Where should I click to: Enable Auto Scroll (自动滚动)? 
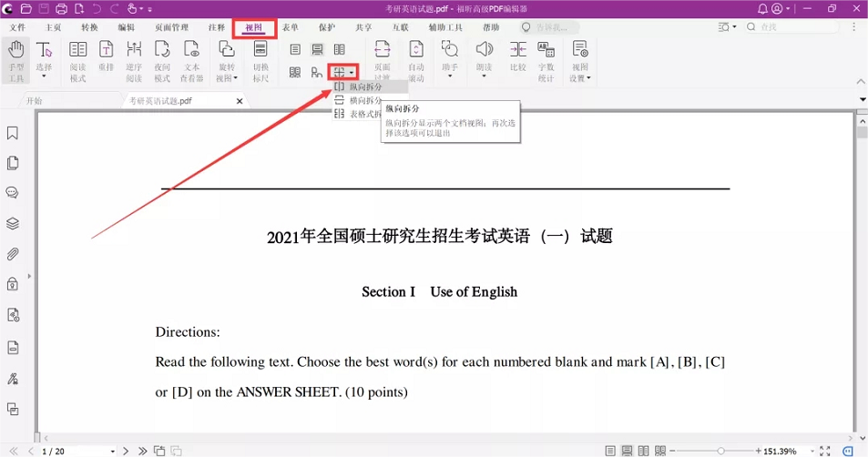click(x=415, y=60)
